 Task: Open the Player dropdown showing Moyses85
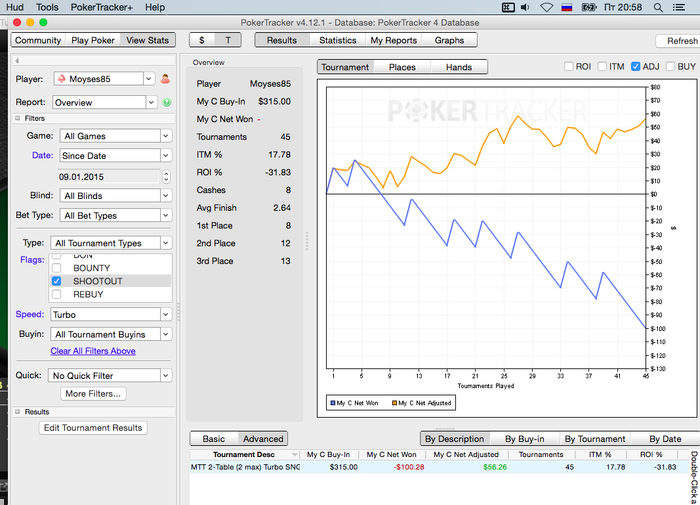tap(104, 79)
